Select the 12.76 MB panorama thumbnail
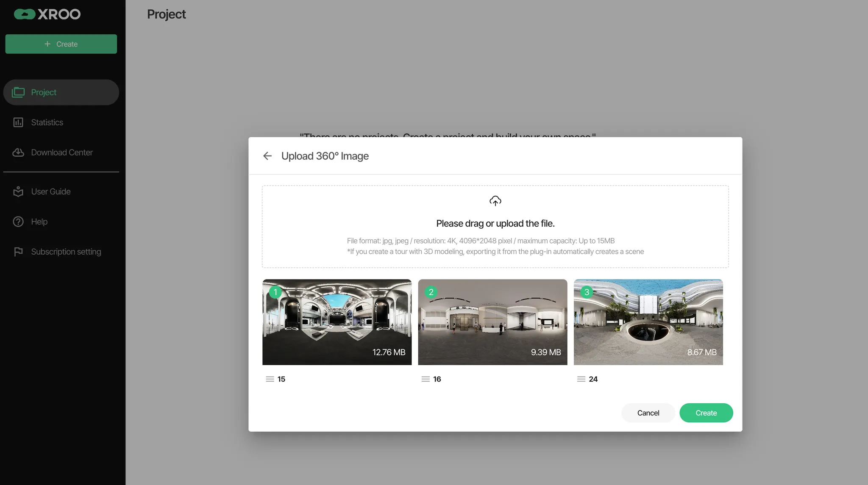 [x=337, y=322]
